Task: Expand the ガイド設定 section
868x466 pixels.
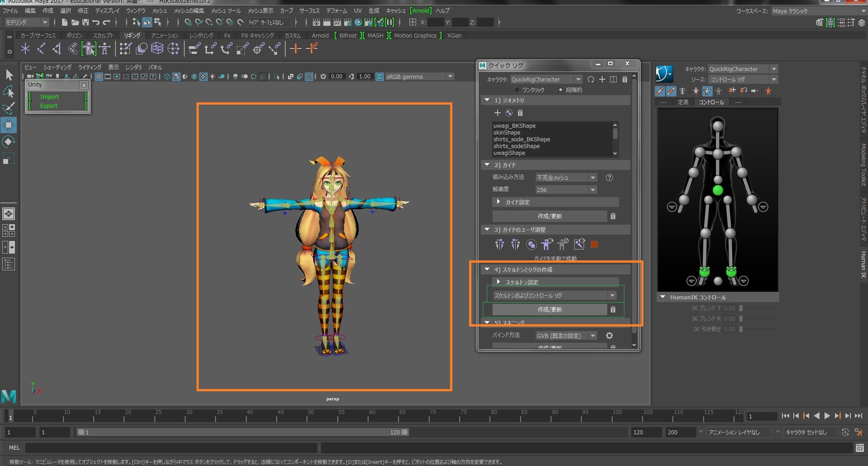Action: tap(556, 202)
